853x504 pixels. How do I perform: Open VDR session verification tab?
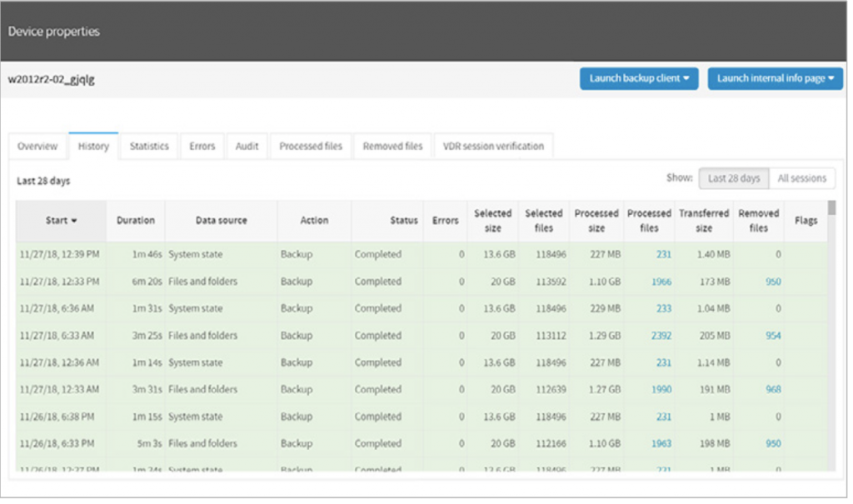(493, 146)
